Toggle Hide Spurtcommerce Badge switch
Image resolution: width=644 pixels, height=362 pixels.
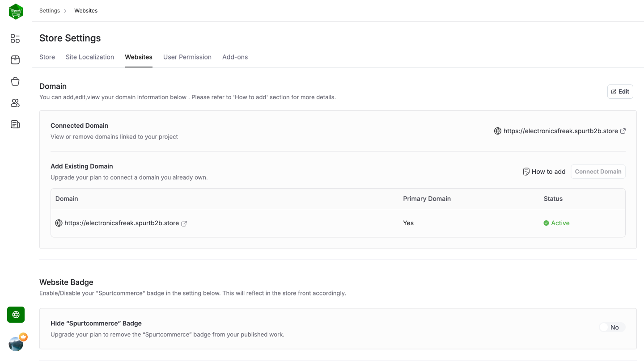click(612, 327)
